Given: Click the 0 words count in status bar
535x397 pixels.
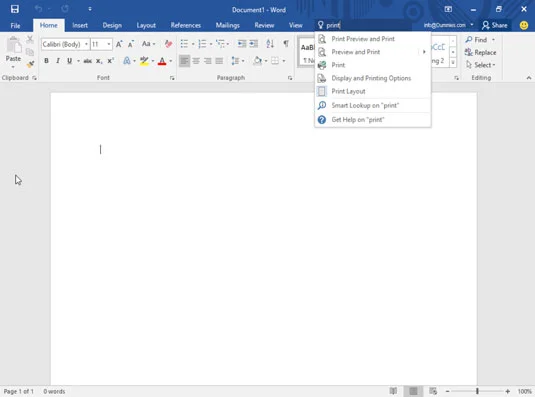Looking at the screenshot, I should point(54,391).
